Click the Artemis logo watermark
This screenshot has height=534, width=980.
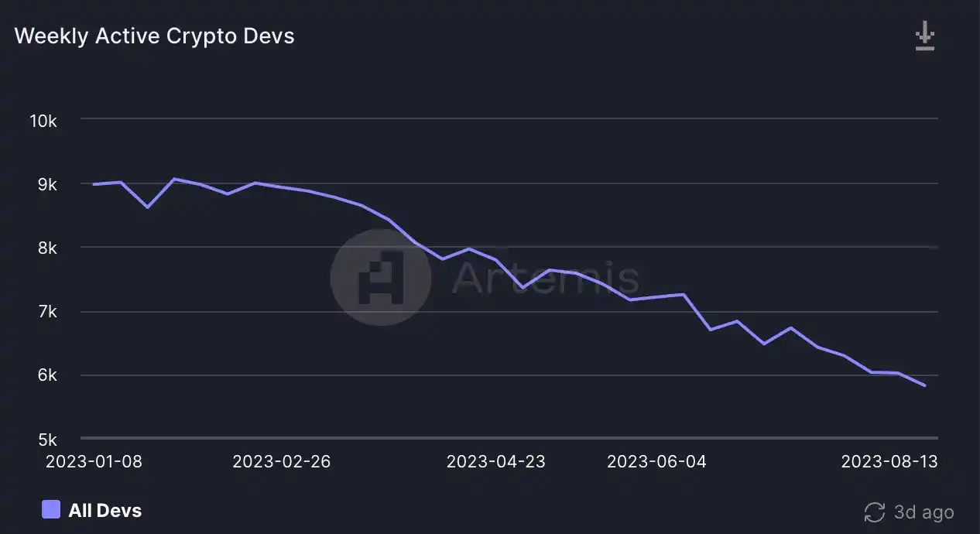[380, 276]
